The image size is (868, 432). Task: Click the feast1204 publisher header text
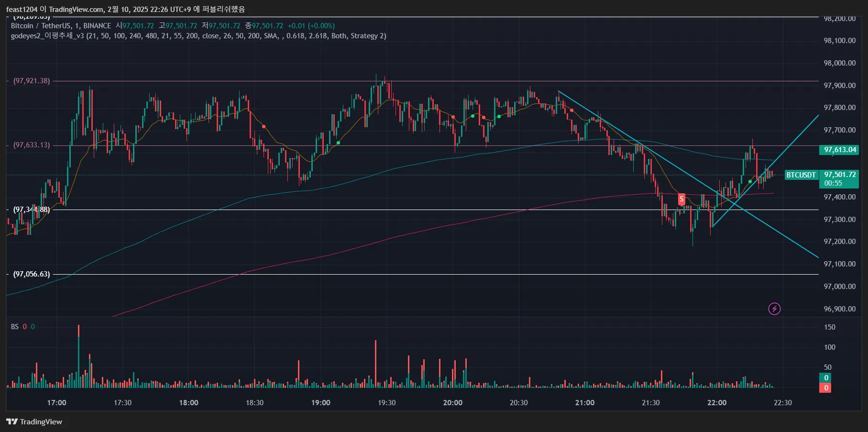125,9
